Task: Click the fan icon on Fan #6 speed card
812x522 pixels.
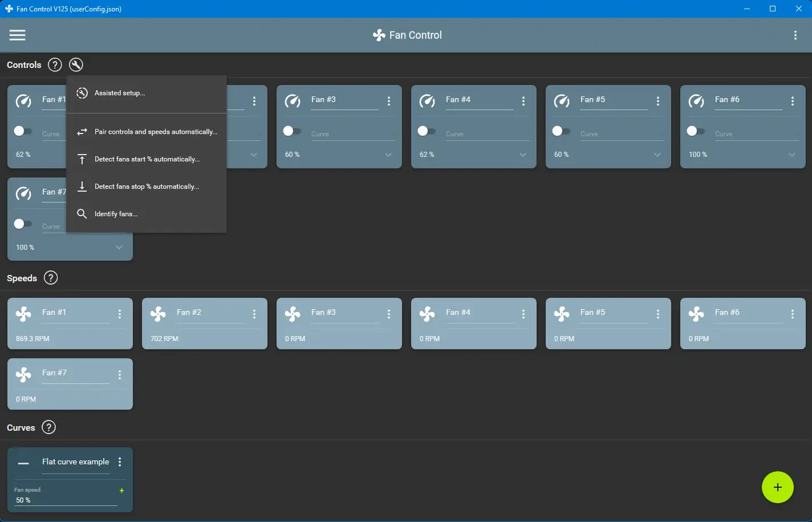Action: [x=696, y=314]
